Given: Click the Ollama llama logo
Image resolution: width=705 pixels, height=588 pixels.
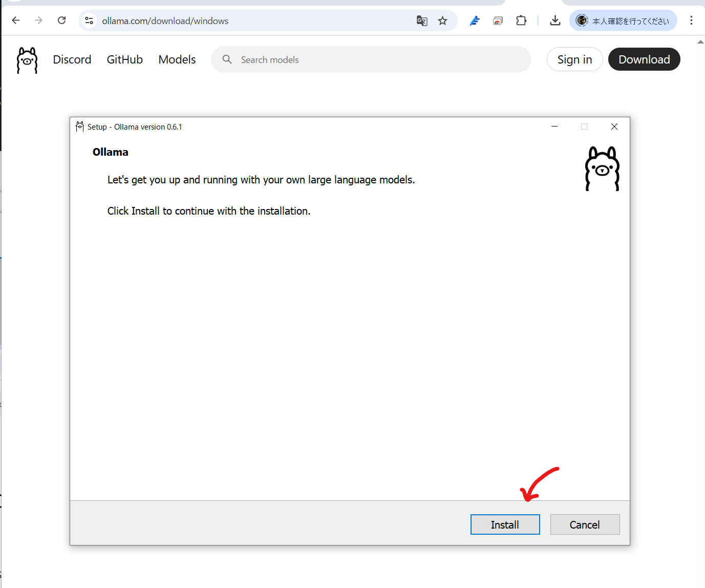Looking at the screenshot, I should 27,59.
